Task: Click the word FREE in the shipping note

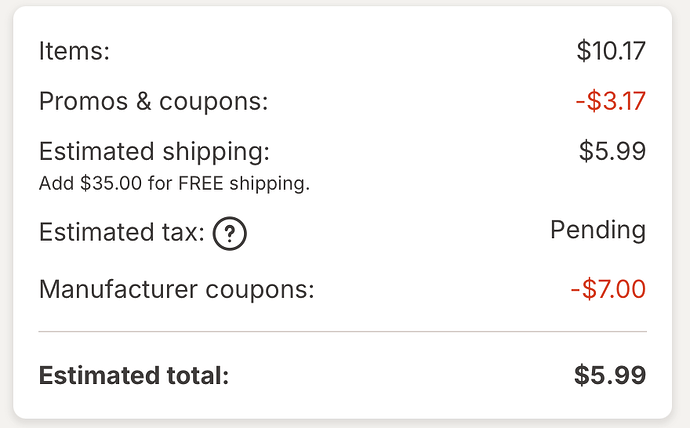Action: pyautogui.click(x=201, y=183)
